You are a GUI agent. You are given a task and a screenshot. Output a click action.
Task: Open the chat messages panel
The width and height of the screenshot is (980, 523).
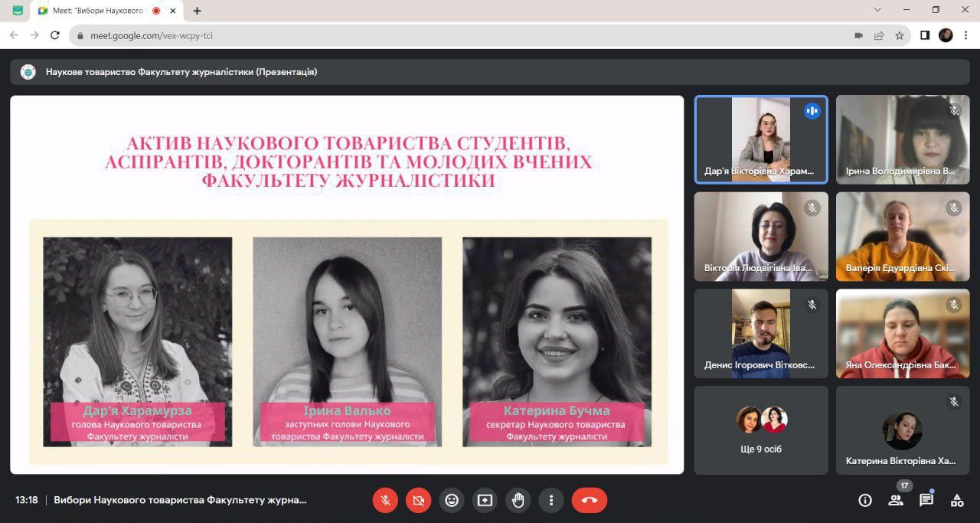pyautogui.click(x=926, y=500)
